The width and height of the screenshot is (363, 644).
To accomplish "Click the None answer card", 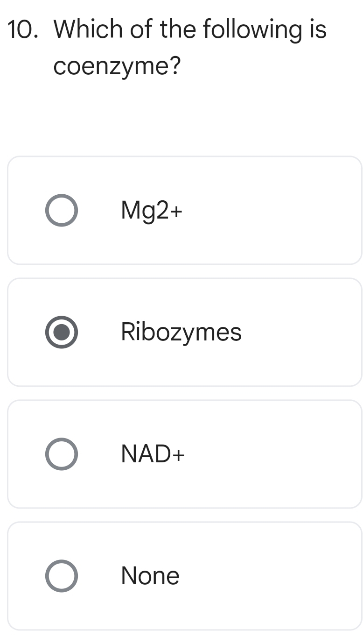I will point(184,575).
